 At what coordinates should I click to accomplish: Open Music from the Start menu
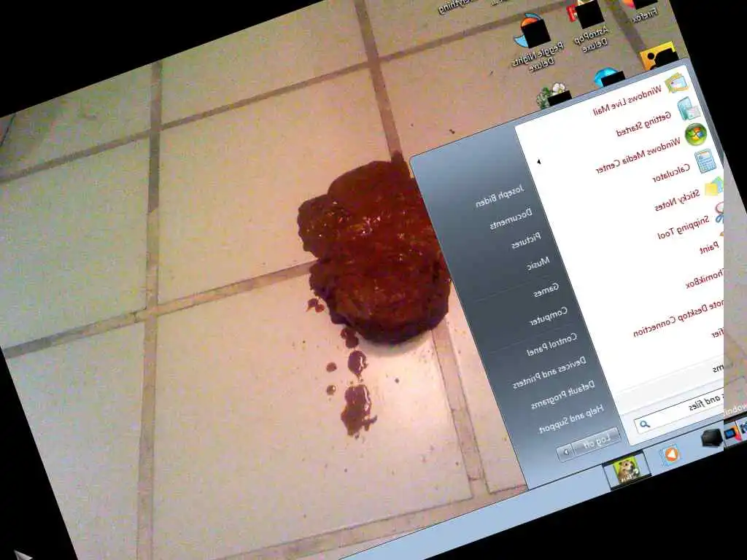(x=538, y=264)
